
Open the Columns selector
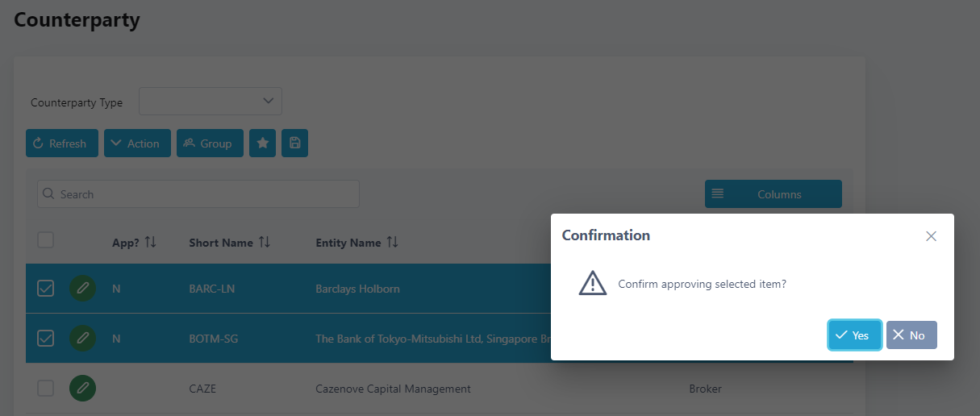click(774, 194)
